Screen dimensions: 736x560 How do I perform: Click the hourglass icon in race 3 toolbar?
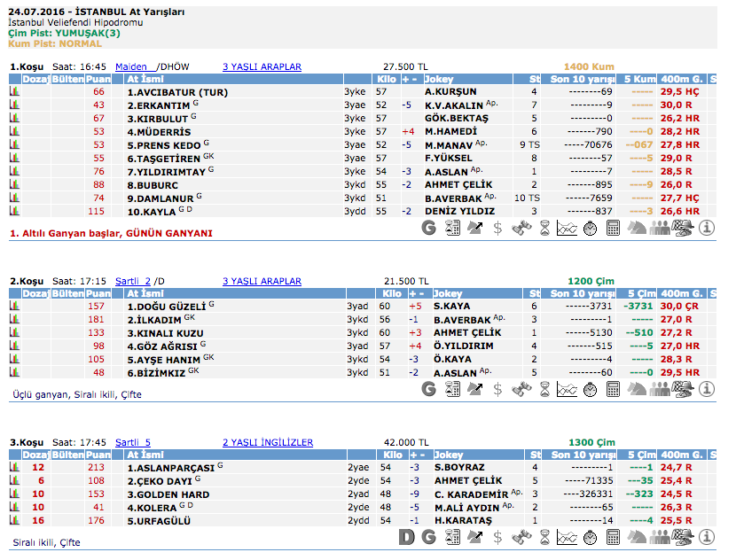(544, 536)
